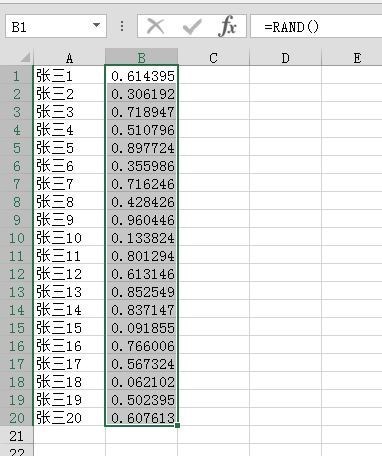
Task: Select row 20 header
Action: 17,418
